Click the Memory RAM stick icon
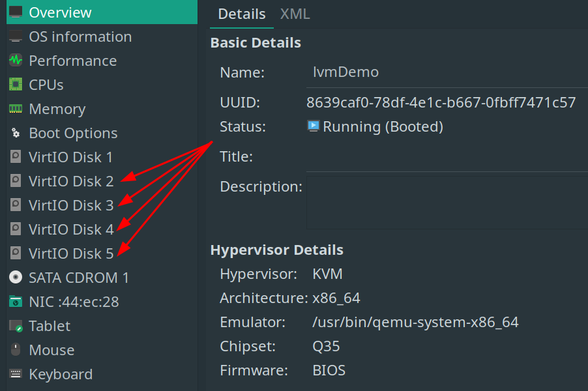This screenshot has height=391, width=588. [16, 109]
